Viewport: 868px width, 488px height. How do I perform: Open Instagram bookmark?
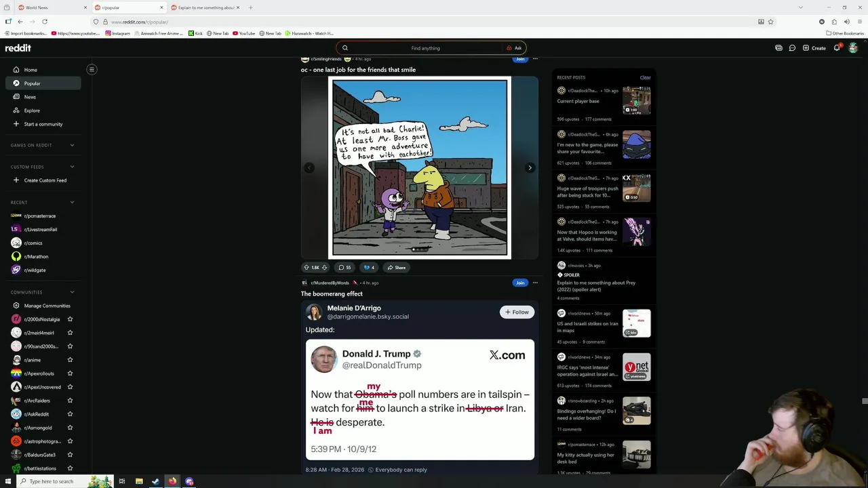[x=117, y=33]
